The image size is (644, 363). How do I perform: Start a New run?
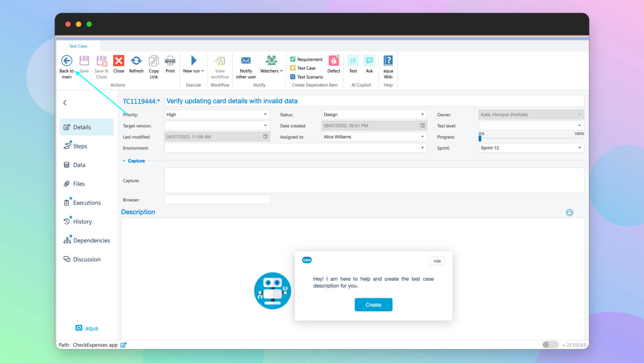pyautogui.click(x=193, y=61)
